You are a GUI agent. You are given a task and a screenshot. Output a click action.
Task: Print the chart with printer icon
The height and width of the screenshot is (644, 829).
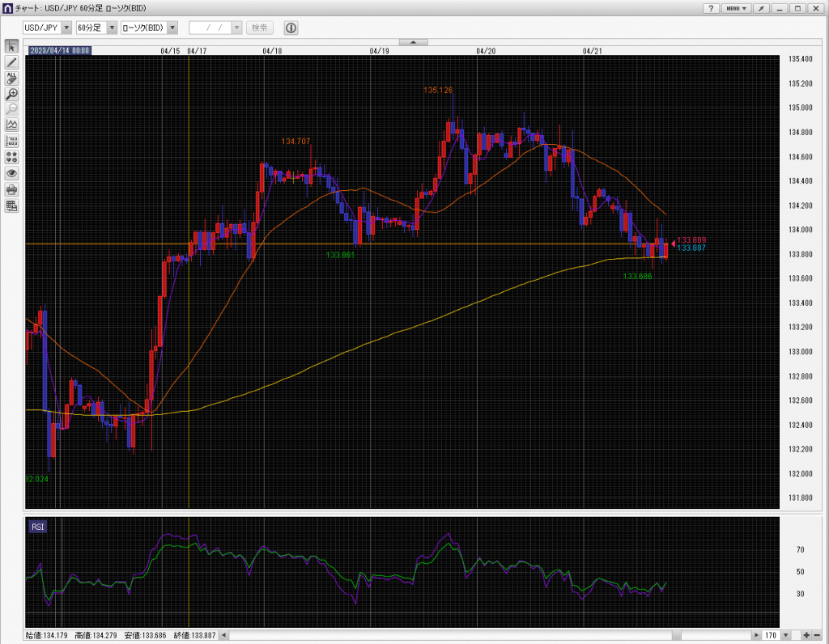[11, 189]
